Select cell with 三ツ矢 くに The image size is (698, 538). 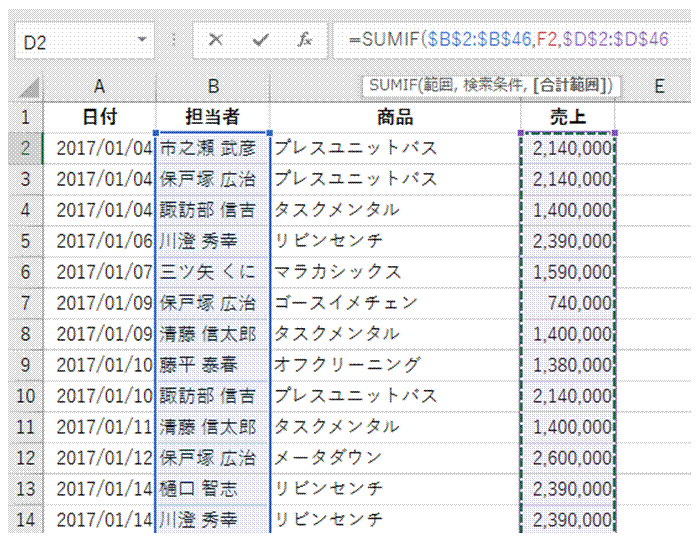[213, 272]
